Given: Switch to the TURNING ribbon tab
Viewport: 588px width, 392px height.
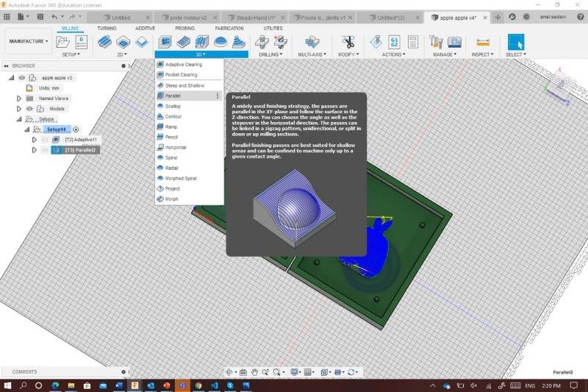Looking at the screenshot, I should coord(107,29).
